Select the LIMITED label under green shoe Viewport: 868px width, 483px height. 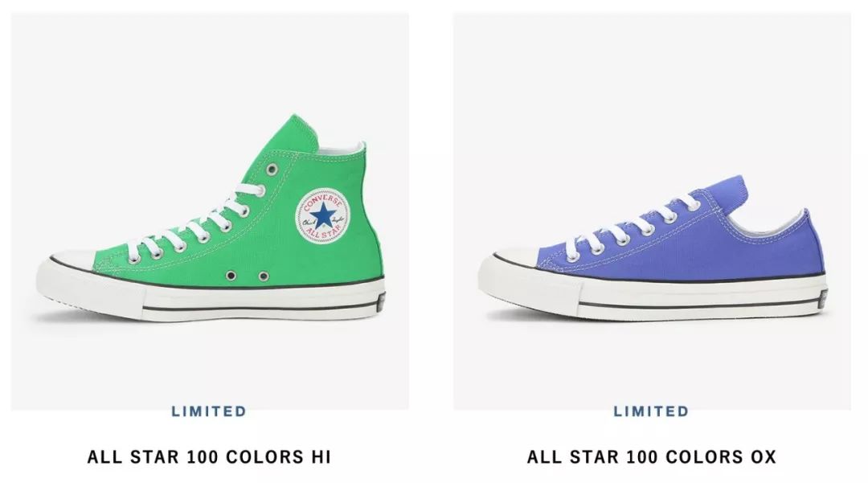point(209,411)
